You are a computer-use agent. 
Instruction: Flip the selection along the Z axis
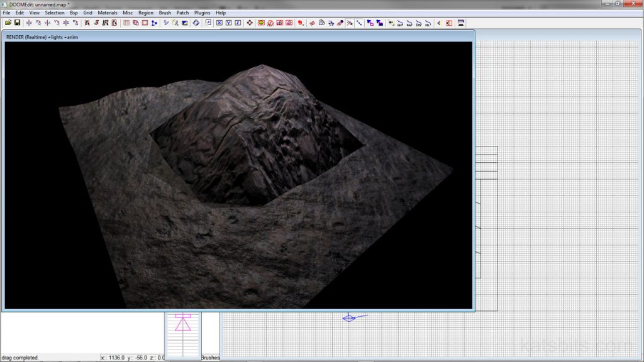(x=65, y=23)
